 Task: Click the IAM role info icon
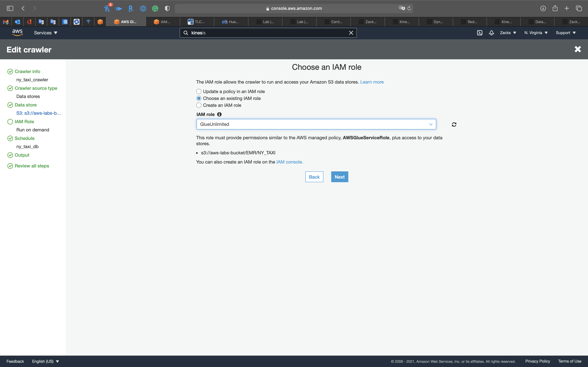219,114
